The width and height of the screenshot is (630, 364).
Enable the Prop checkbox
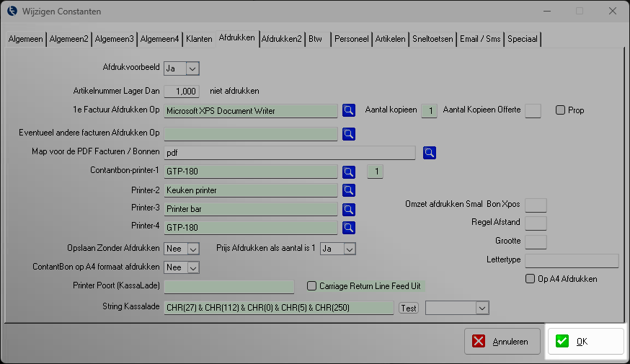[560, 110]
